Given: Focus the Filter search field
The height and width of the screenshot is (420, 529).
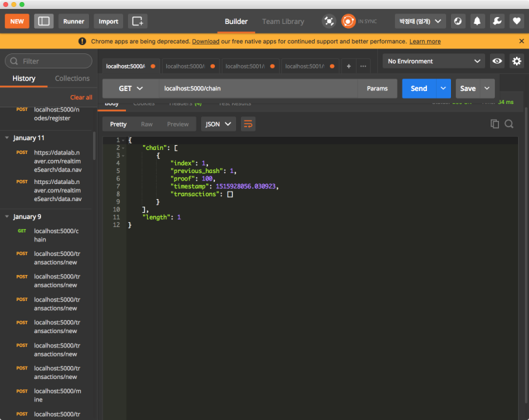Looking at the screenshot, I should tap(49, 61).
